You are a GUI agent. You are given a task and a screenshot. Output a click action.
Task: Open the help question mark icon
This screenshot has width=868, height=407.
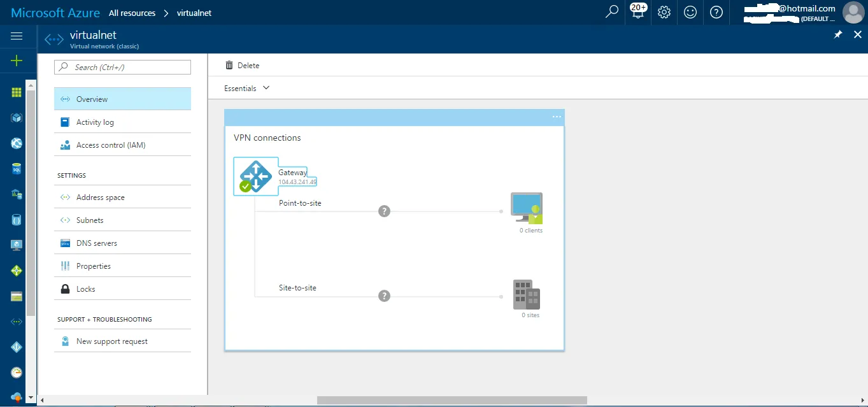716,12
